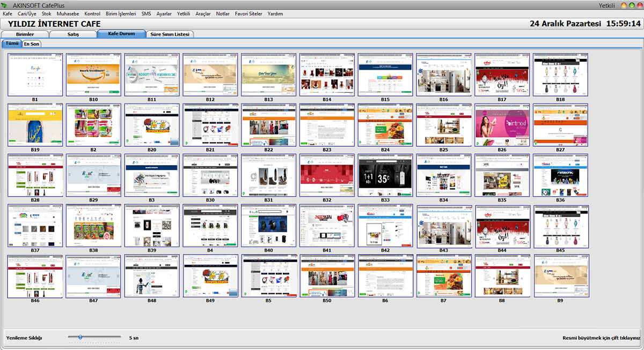The image size is (644, 350).
Task: Open the Favori Siteler menu
Action: (248, 14)
